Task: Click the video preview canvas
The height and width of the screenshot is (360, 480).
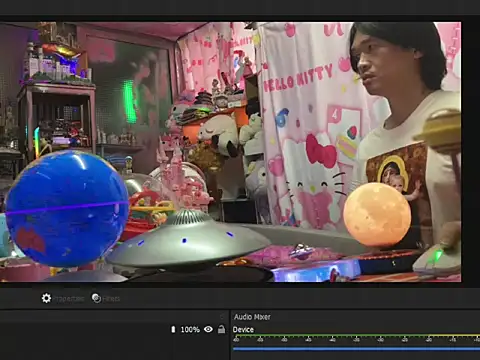Action: coord(230,152)
